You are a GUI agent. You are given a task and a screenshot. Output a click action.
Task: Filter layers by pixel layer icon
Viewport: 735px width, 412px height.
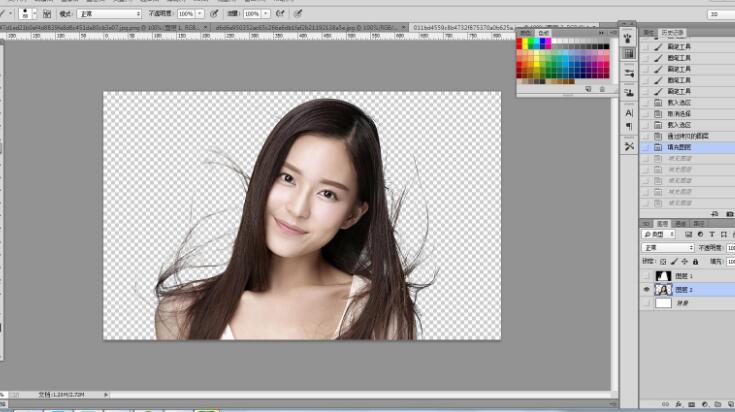tap(688, 234)
